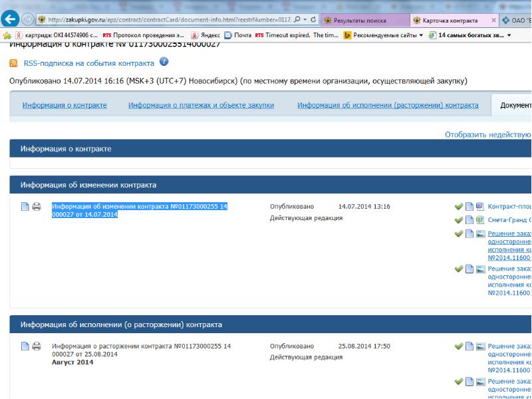Expand the Рекомендуемые сайты bookmark dropdown
This screenshot has height=399, width=532.
[420, 35]
